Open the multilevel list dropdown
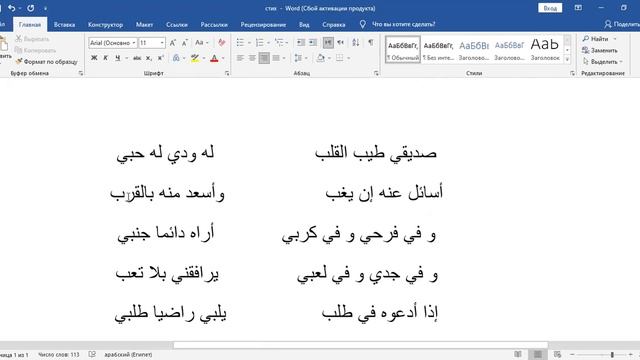 click(x=287, y=42)
